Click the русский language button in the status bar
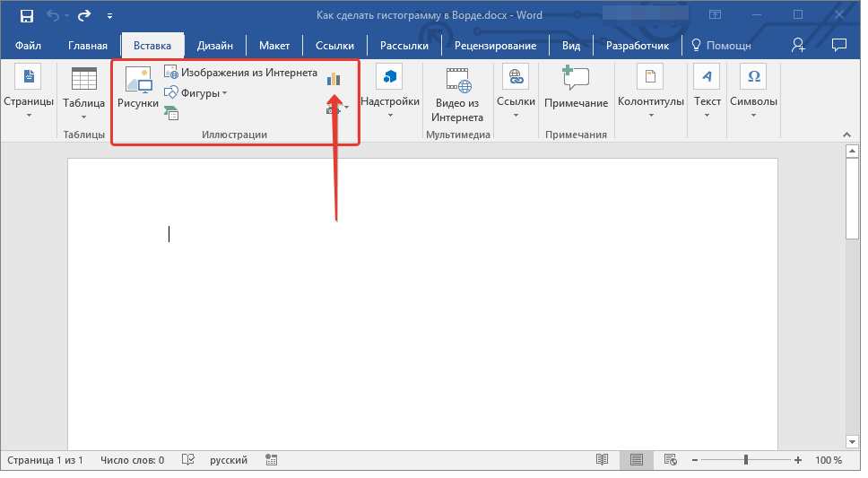 coord(229,460)
